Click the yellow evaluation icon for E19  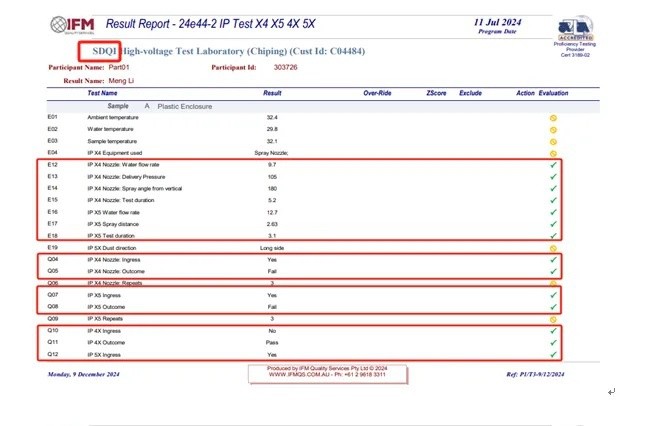click(553, 247)
